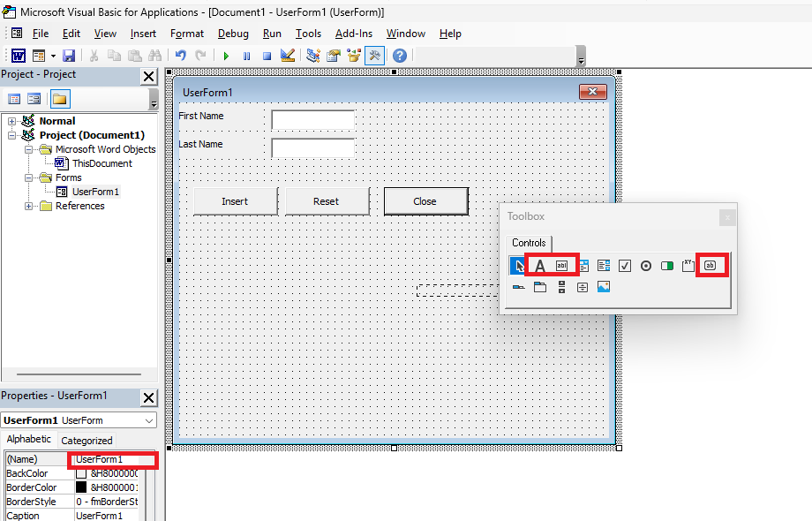Run the macro with green play icon

226,56
